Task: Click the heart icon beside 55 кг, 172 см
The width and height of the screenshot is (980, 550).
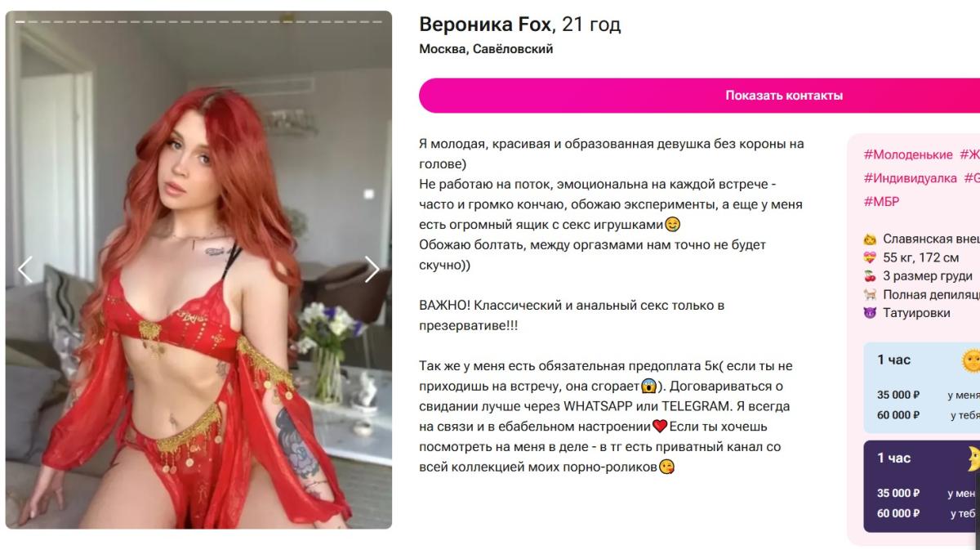Action: 870,257
